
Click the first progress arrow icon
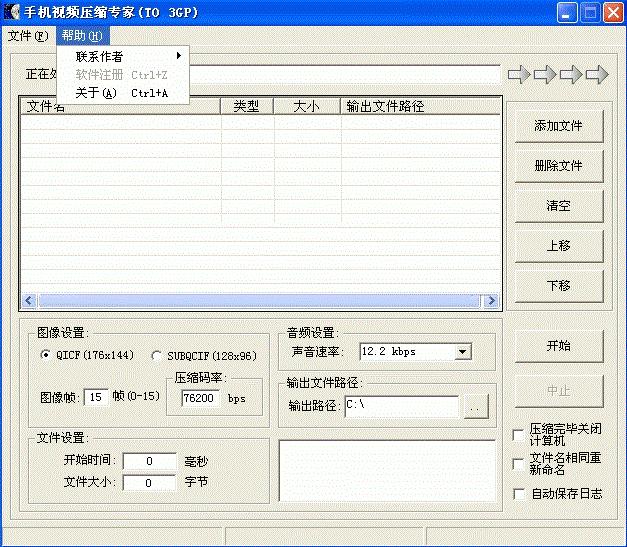click(519, 74)
